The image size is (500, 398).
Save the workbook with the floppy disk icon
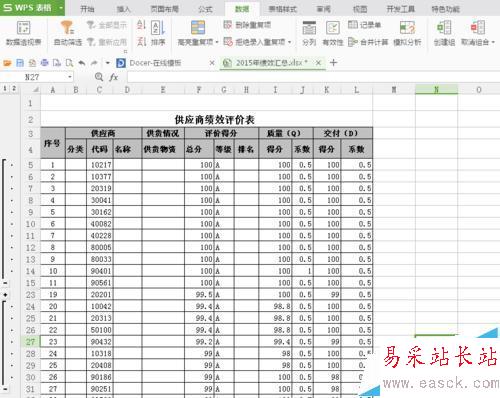point(20,63)
